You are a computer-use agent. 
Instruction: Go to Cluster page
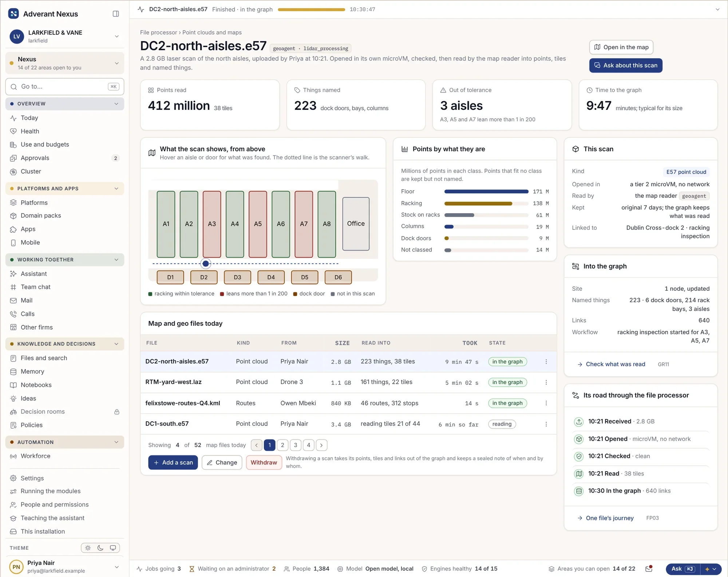[x=65, y=171]
